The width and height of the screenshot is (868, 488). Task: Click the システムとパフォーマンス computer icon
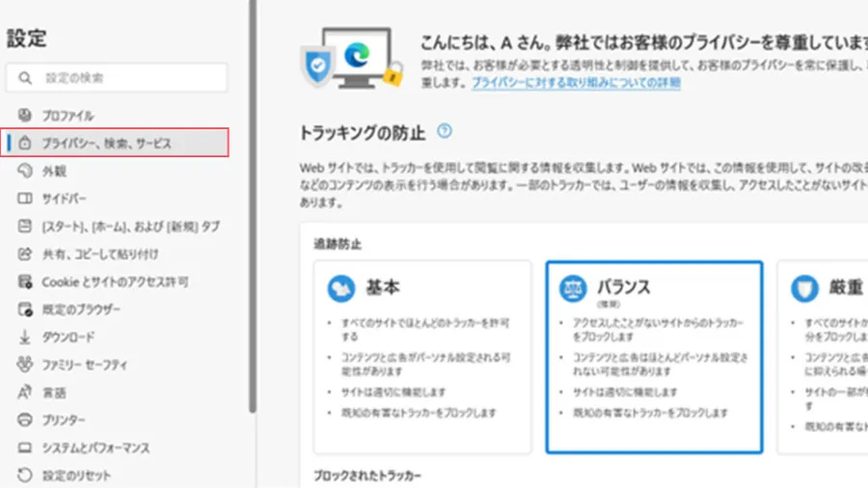[x=25, y=447]
